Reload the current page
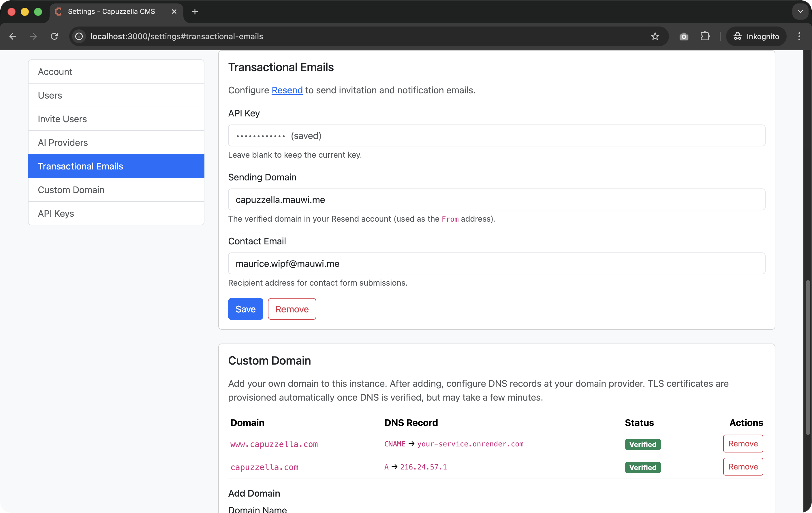 pos(54,36)
